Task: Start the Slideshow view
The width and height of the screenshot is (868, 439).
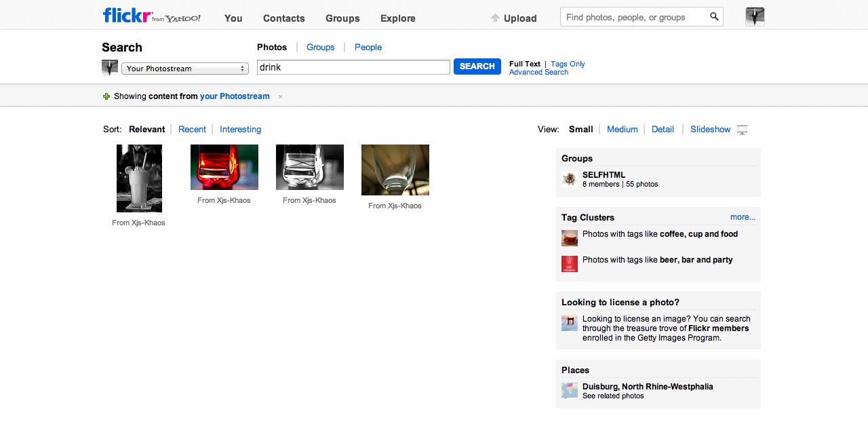Action: click(x=711, y=129)
